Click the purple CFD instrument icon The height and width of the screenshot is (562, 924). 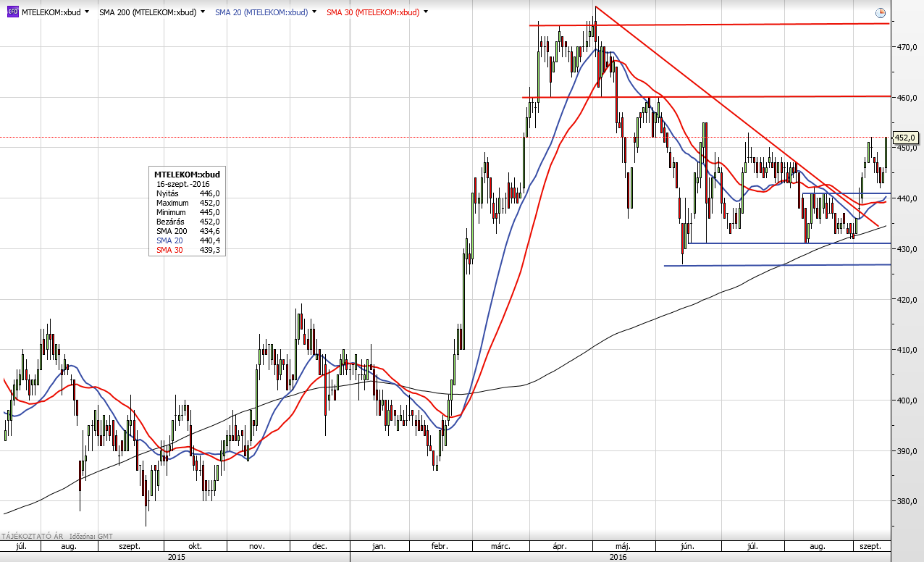(13, 12)
